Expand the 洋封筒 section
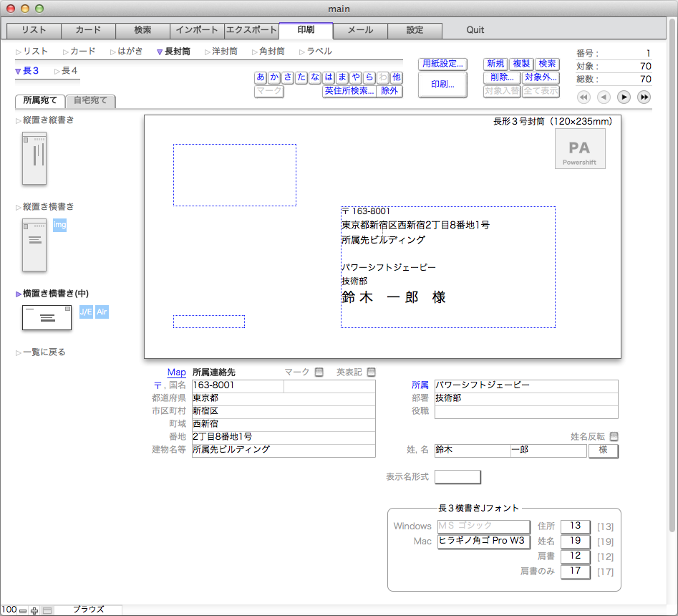 pos(221,52)
